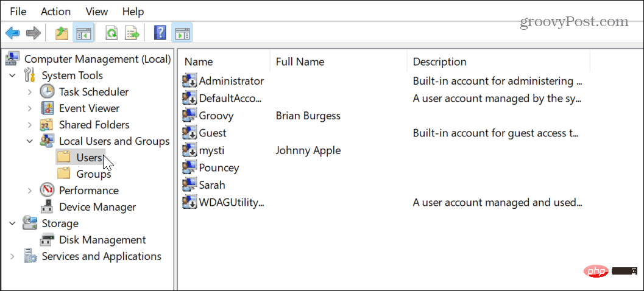The width and height of the screenshot is (644, 291).
Task: Click the Storage drive icon
Action: 30,223
